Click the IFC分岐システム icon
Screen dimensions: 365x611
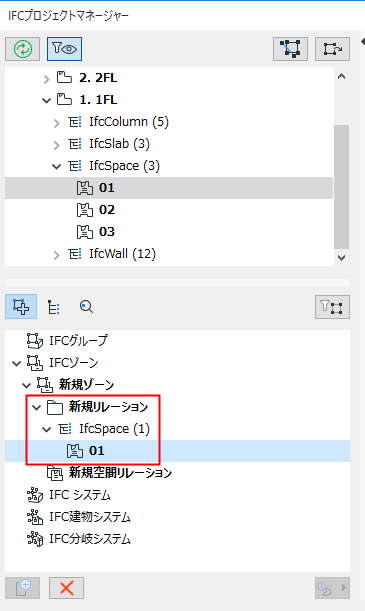pos(35,539)
